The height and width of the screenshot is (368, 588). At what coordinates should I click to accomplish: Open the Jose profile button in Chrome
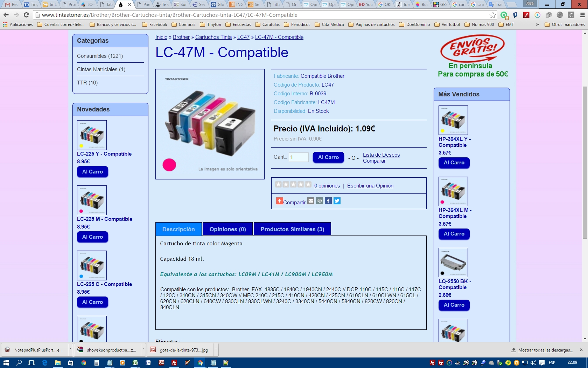[530, 4]
